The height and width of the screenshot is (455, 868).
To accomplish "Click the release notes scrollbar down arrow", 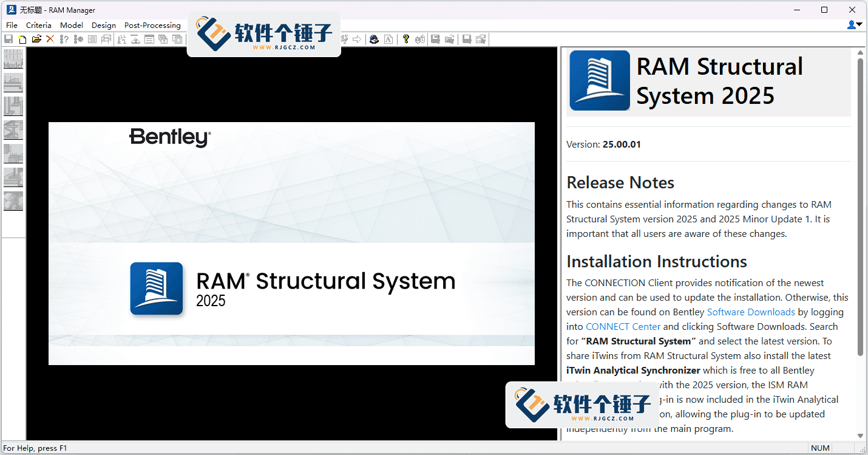I will (860, 436).
